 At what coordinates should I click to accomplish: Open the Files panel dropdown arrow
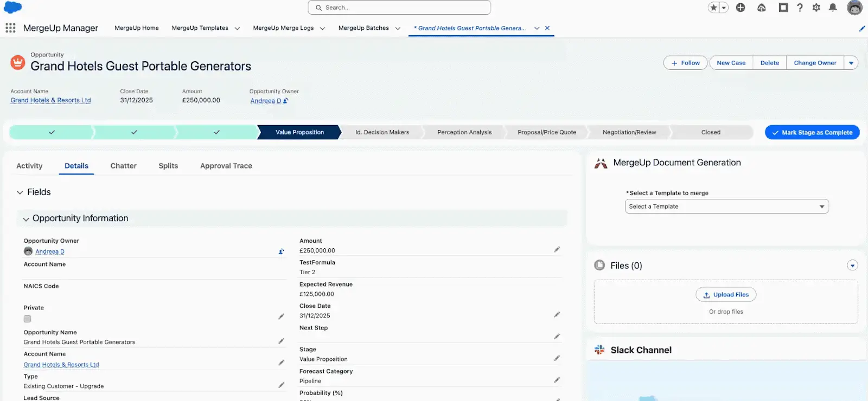tap(852, 266)
